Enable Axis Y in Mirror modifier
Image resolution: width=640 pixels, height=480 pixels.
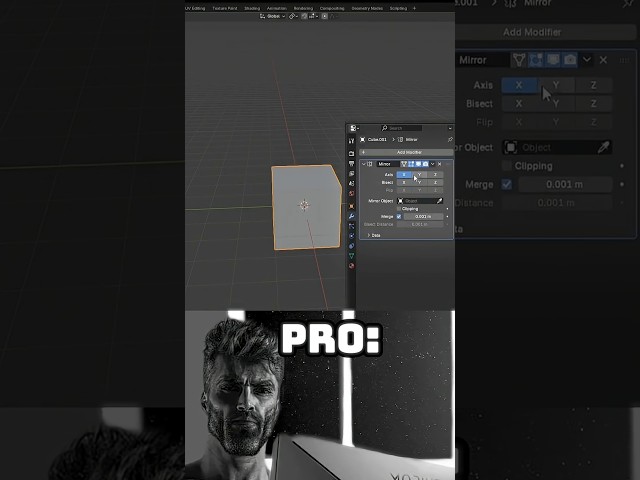pyautogui.click(x=420, y=175)
